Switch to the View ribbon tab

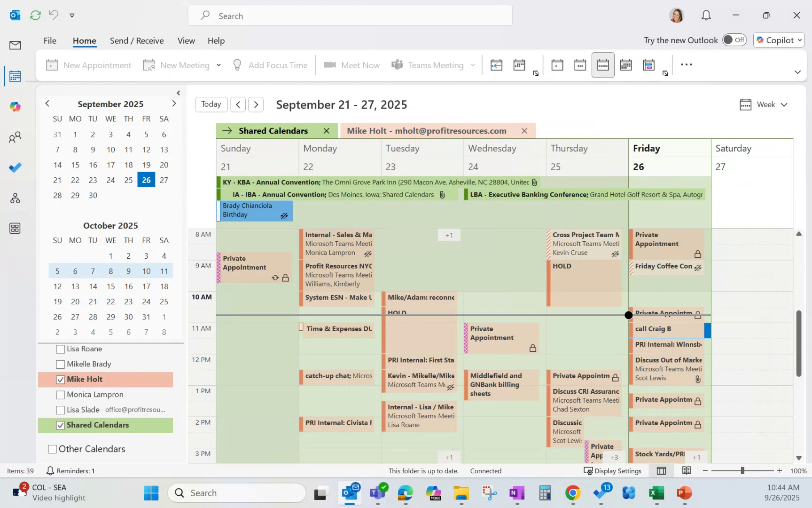click(186, 40)
